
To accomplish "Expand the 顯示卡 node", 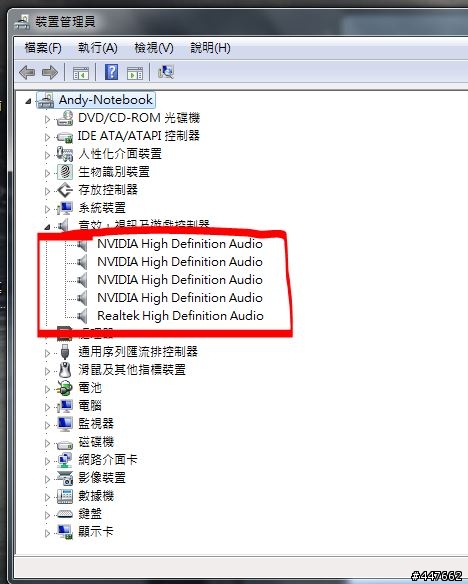I will point(47,533).
